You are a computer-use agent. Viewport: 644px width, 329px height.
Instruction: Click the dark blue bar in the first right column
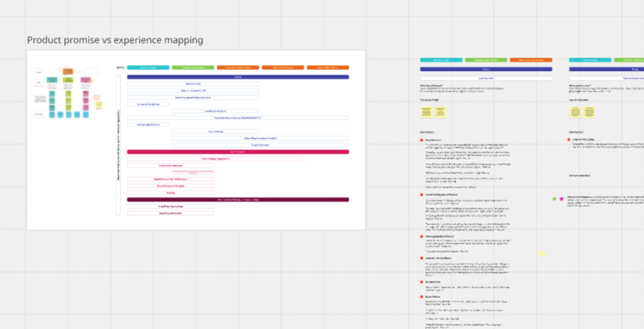486,69
